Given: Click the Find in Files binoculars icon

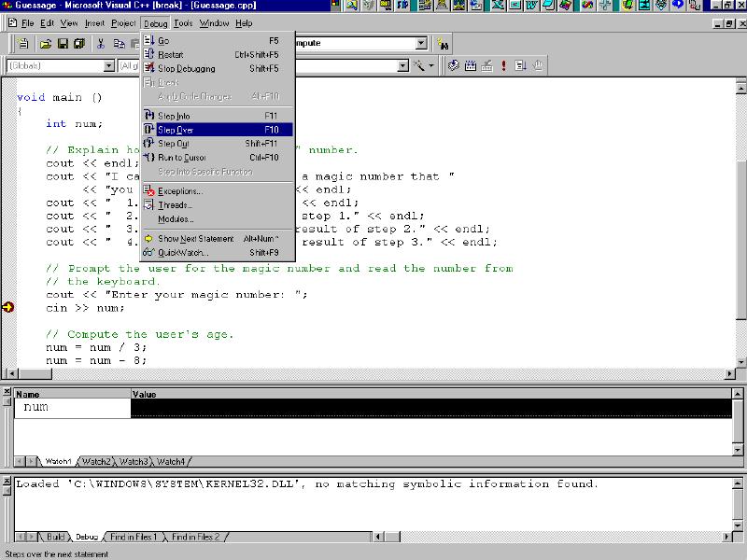Looking at the screenshot, I should pos(443,44).
